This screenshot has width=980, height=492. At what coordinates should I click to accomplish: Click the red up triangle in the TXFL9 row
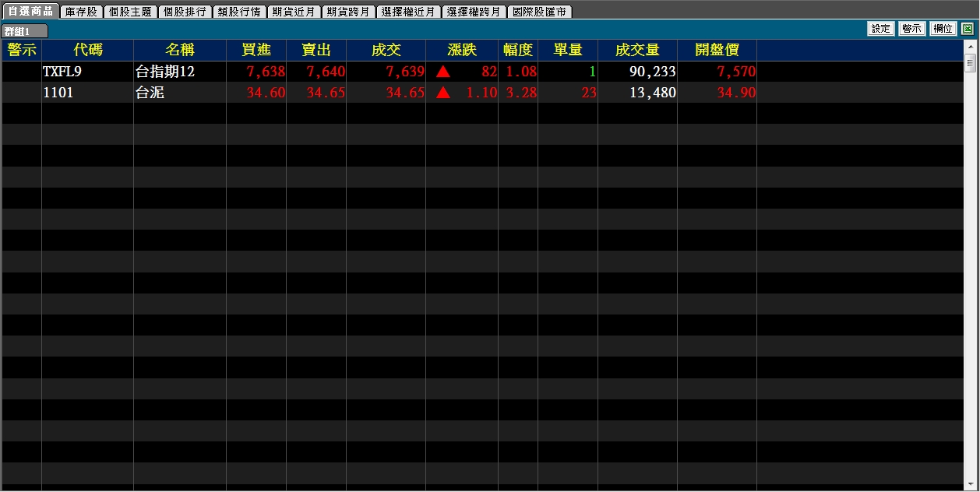(x=443, y=72)
